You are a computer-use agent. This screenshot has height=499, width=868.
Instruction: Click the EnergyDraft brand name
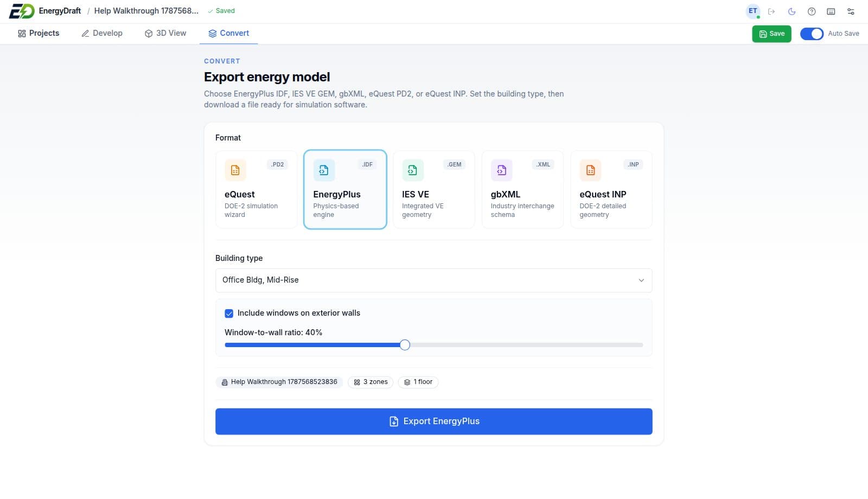60,11
